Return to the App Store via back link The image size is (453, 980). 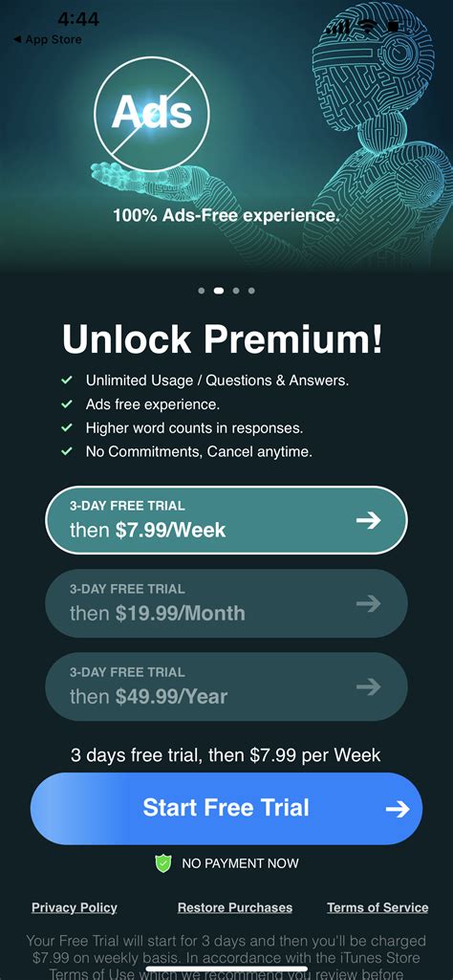(x=47, y=39)
